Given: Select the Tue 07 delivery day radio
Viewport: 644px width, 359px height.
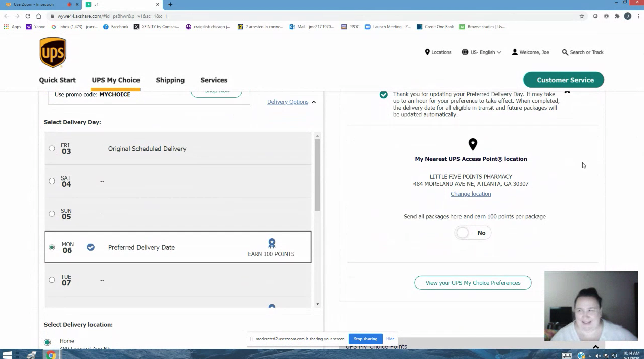Looking at the screenshot, I should (x=52, y=280).
